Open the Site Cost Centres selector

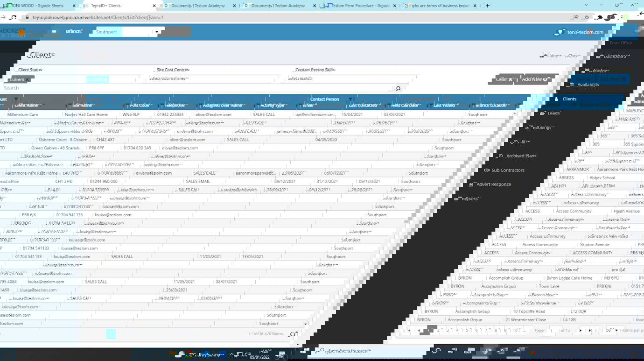[x=213, y=78]
